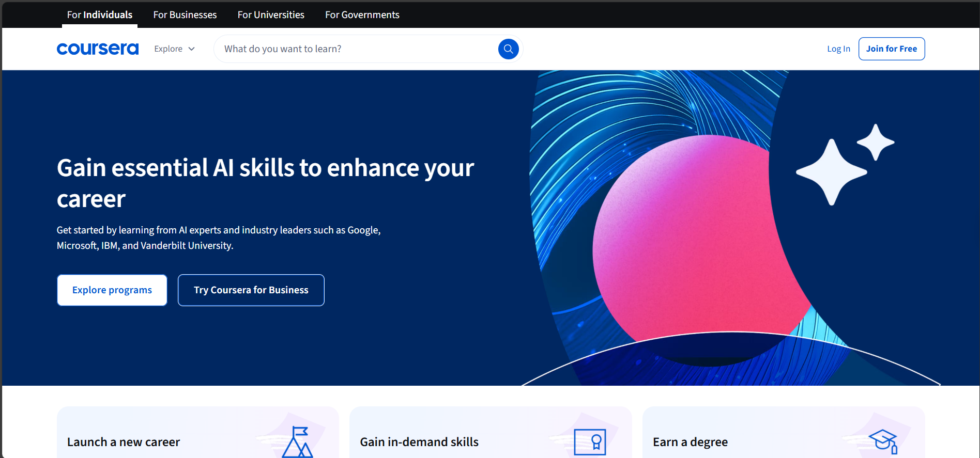The image size is (980, 458).
Task: Click the small white sparkle star
Action: point(875,142)
